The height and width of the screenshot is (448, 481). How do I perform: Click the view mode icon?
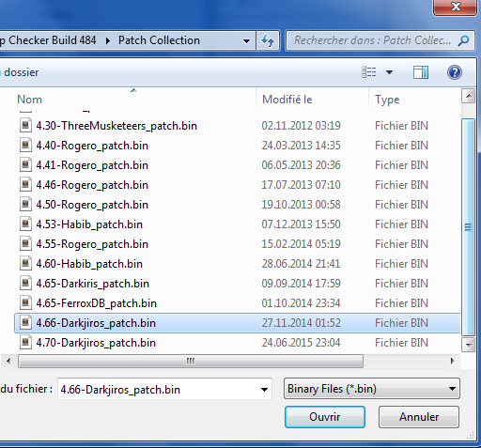[369, 72]
